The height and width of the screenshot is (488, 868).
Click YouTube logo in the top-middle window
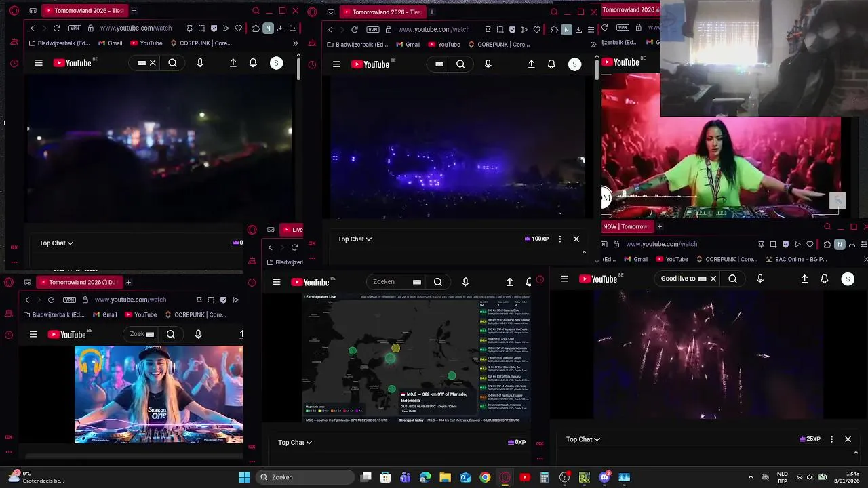click(x=371, y=64)
